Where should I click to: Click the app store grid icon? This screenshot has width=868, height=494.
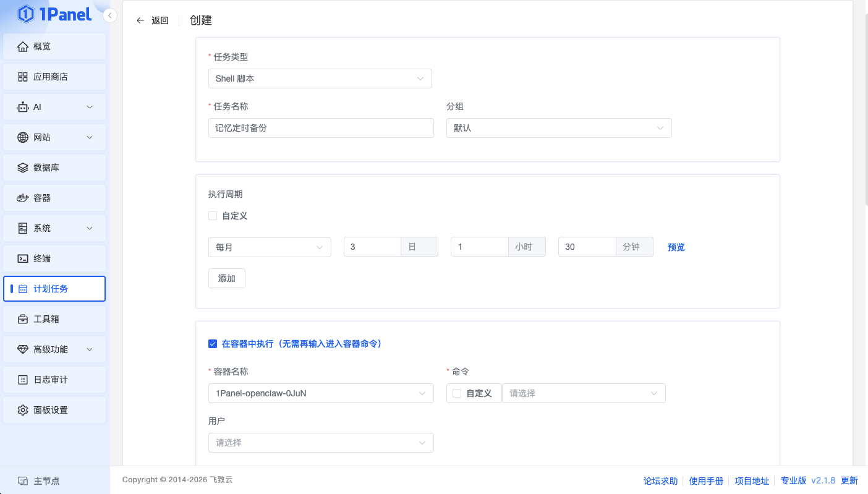[23, 77]
